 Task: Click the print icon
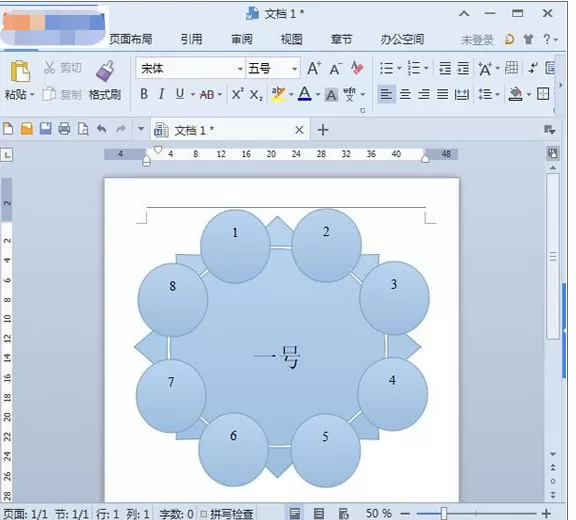pyautogui.click(x=64, y=129)
